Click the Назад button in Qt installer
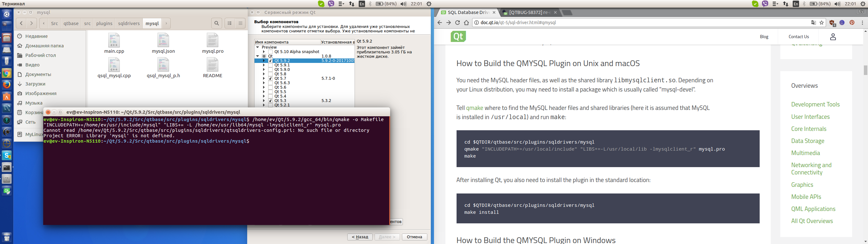This screenshot has height=244, width=868. point(360,237)
